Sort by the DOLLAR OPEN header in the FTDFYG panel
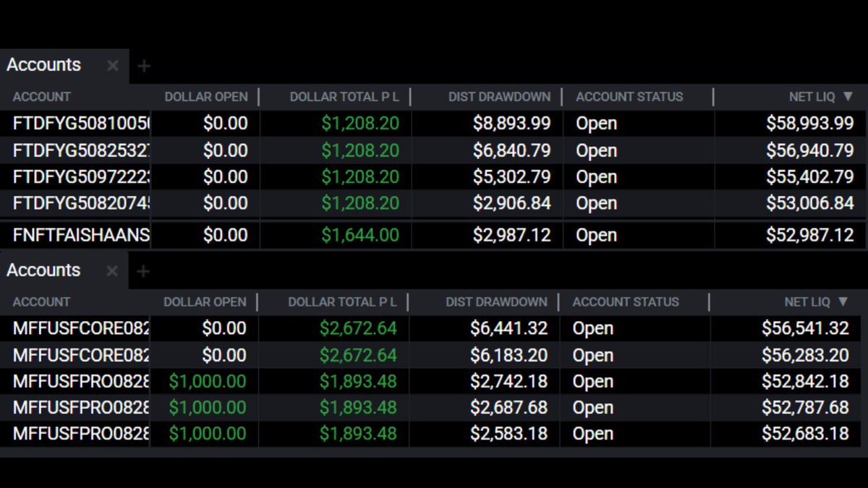The height and width of the screenshot is (488, 868). (x=206, y=97)
